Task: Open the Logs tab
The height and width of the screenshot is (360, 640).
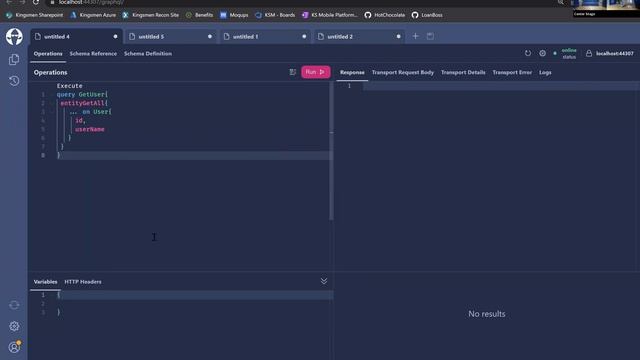Action: (x=545, y=72)
